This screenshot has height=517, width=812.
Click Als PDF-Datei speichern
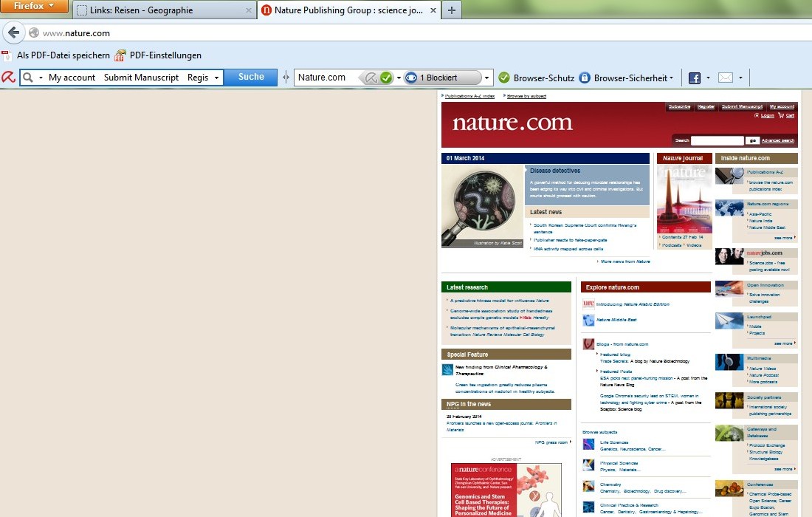pos(63,55)
